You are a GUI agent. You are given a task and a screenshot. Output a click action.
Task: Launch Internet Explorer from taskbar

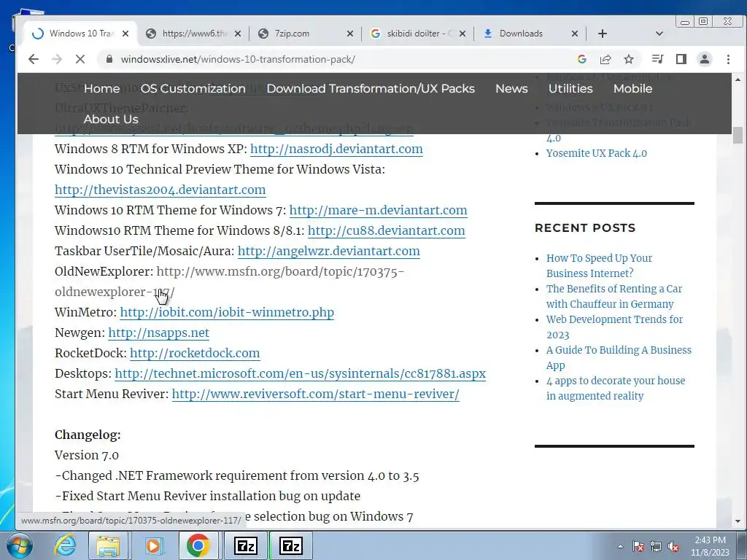(65, 545)
